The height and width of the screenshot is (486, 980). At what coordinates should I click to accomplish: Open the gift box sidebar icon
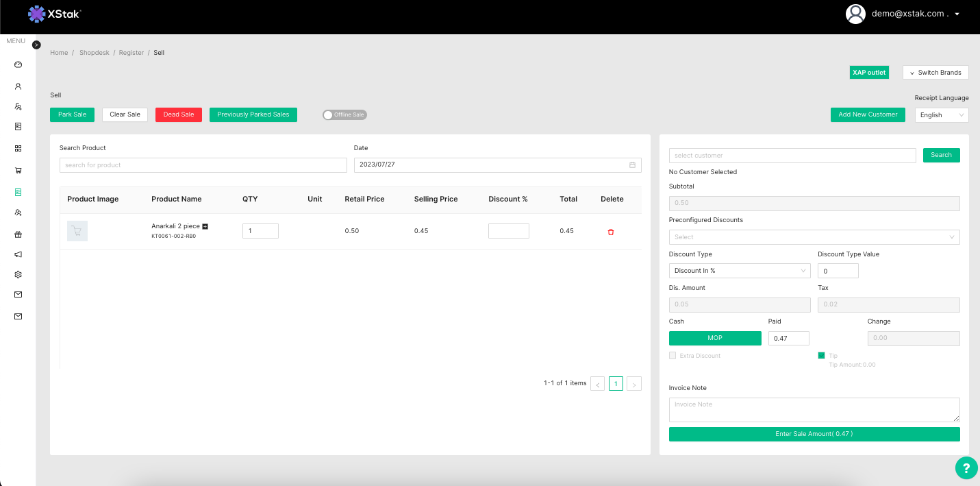click(18, 234)
